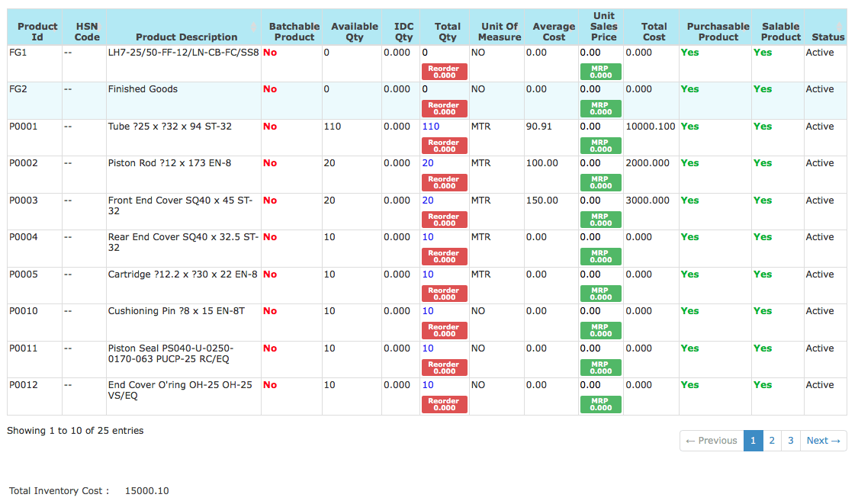Click the Previous page button

click(x=712, y=441)
